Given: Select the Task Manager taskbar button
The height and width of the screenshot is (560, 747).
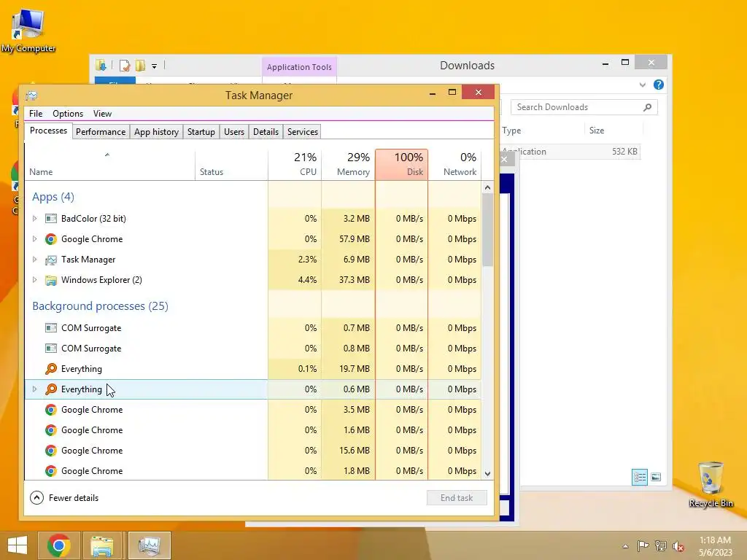Looking at the screenshot, I should (x=150, y=545).
